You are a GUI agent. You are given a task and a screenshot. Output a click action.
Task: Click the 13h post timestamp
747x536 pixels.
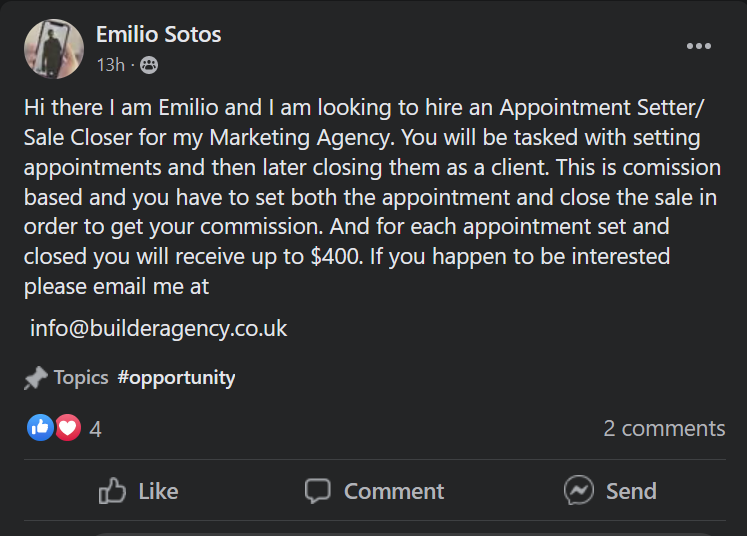pos(111,65)
